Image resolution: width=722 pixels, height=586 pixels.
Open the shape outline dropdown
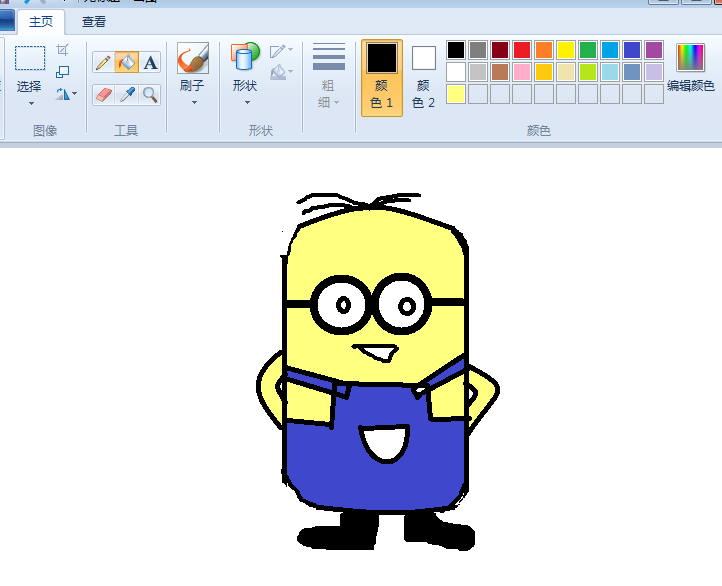point(281,51)
